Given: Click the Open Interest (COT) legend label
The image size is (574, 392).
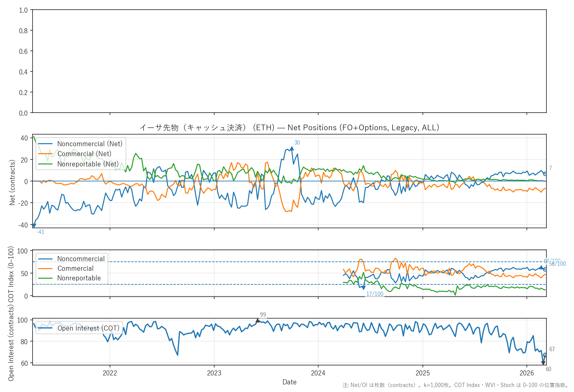Looking at the screenshot, I should point(88,328).
